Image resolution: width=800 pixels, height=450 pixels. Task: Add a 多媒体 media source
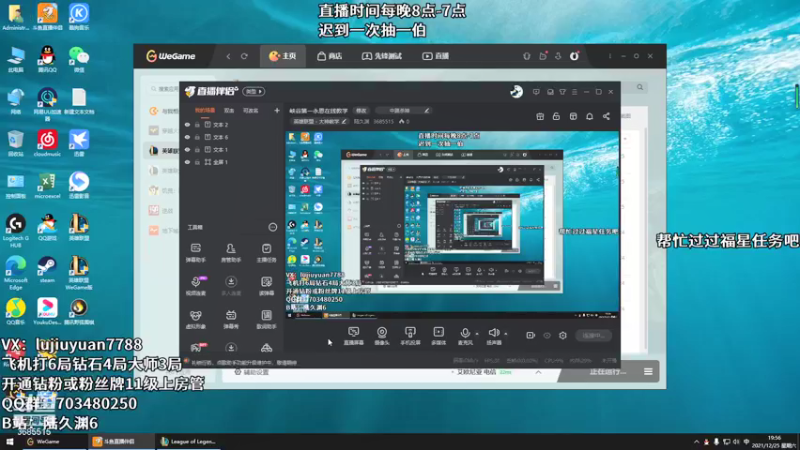tap(438, 336)
